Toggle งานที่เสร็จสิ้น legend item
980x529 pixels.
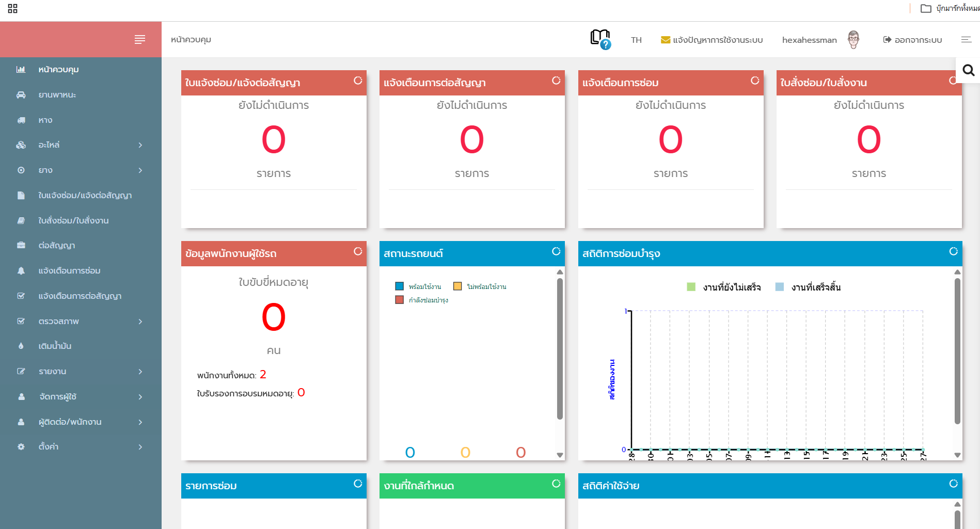coord(808,287)
